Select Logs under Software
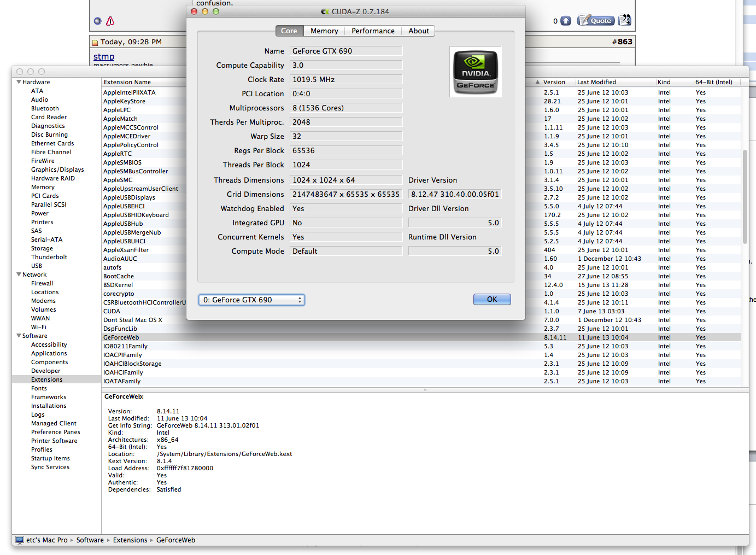The width and height of the screenshot is (756, 555). pos(38,414)
